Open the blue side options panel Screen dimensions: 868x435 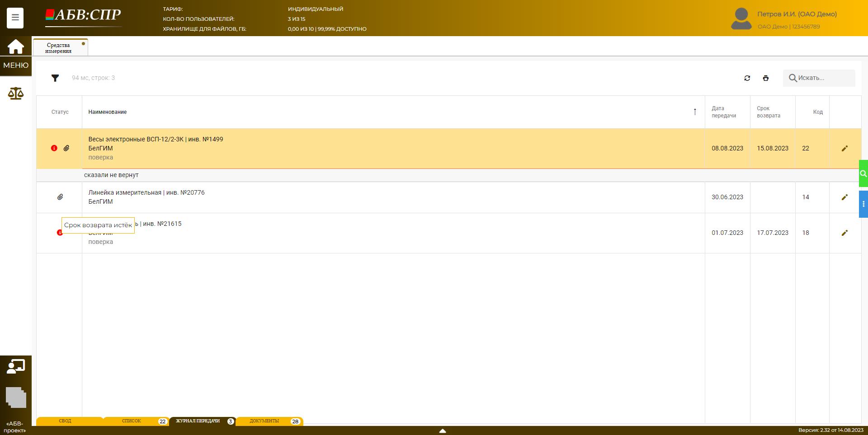[x=863, y=204]
